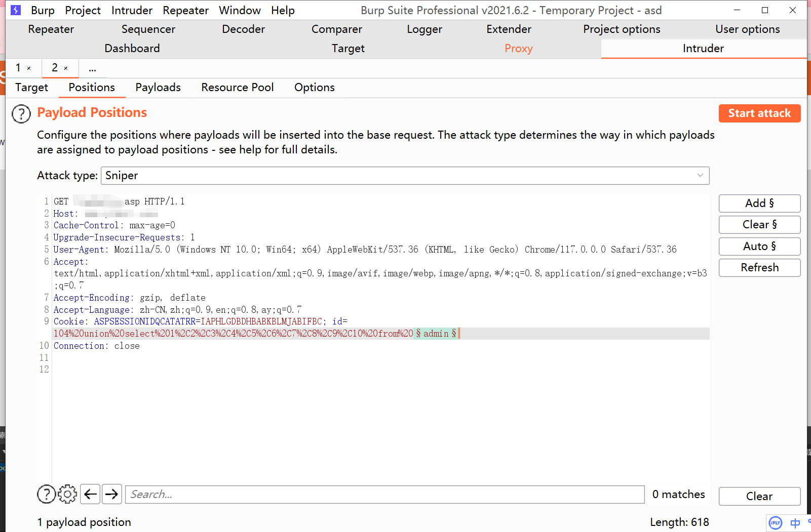
Task: Switch to the Sequencer tab
Action: tap(148, 29)
